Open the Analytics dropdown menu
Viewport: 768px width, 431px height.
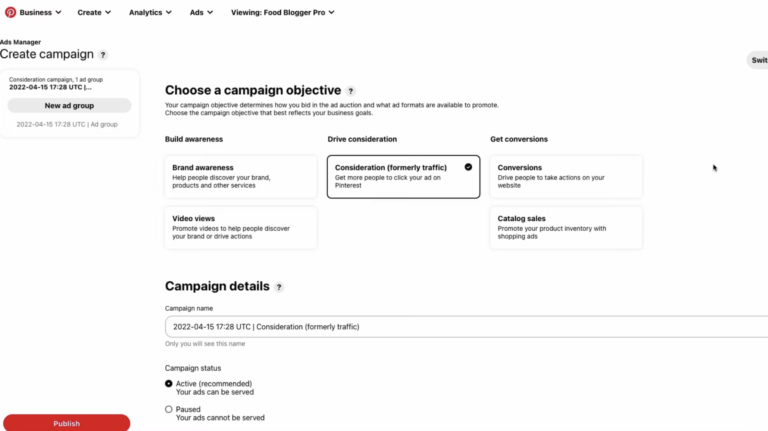pyautogui.click(x=150, y=12)
